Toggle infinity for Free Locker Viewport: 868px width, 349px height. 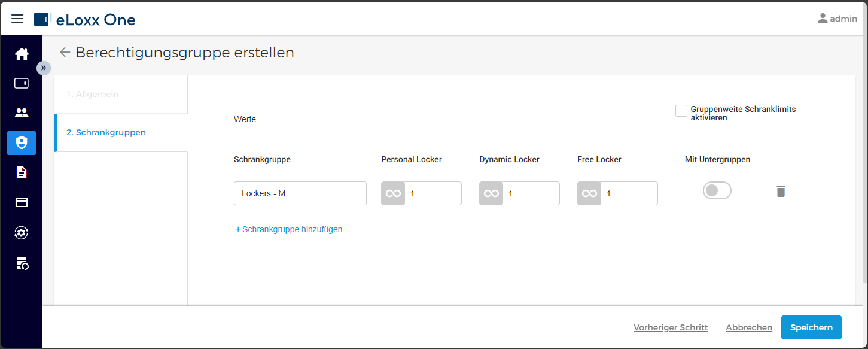589,193
